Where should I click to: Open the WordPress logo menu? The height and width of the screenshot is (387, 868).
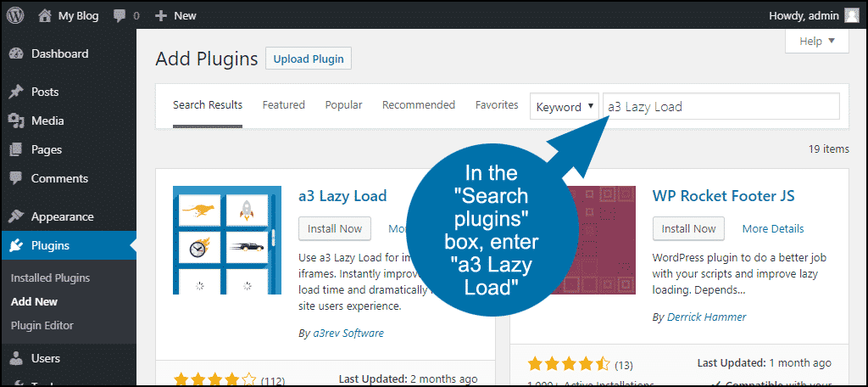pos(15,15)
